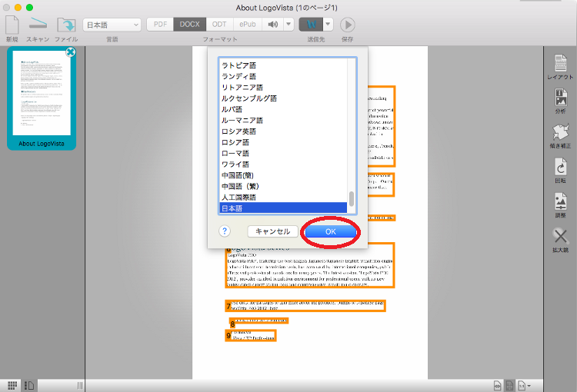Choose 人工国際語 in the language list
577x392 pixels.
283,197
